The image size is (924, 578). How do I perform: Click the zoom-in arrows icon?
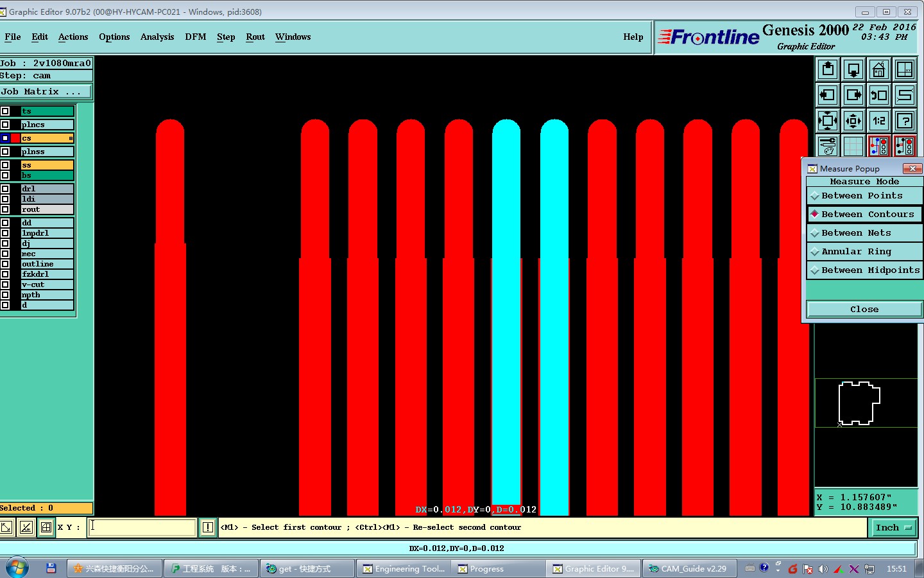[x=828, y=121]
